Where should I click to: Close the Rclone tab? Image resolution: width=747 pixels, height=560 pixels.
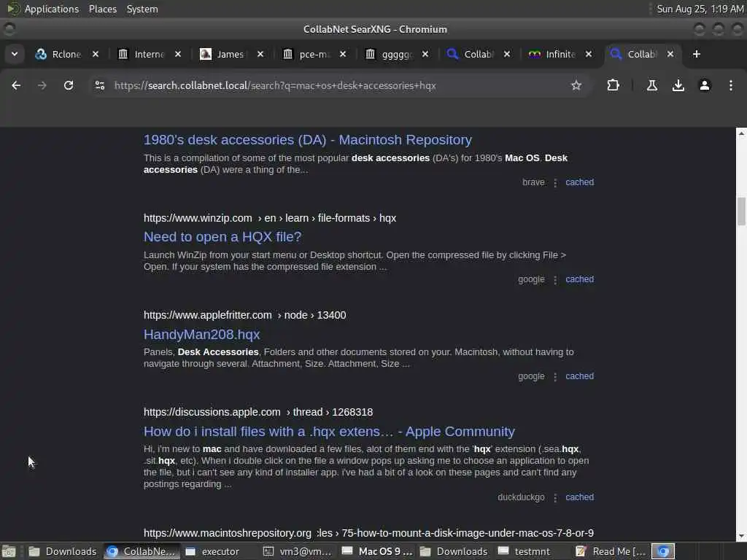click(x=96, y=54)
